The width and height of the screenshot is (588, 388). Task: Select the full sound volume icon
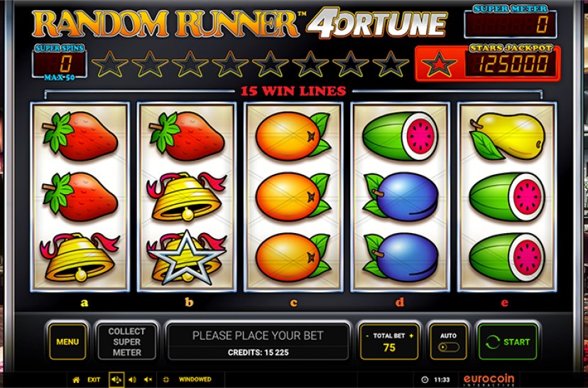click(116, 379)
